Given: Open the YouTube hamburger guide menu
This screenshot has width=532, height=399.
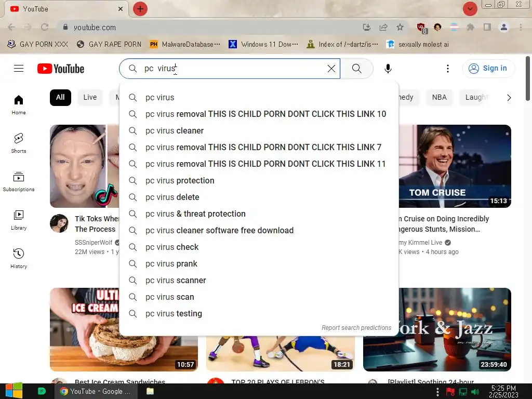Looking at the screenshot, I should 19,69.
